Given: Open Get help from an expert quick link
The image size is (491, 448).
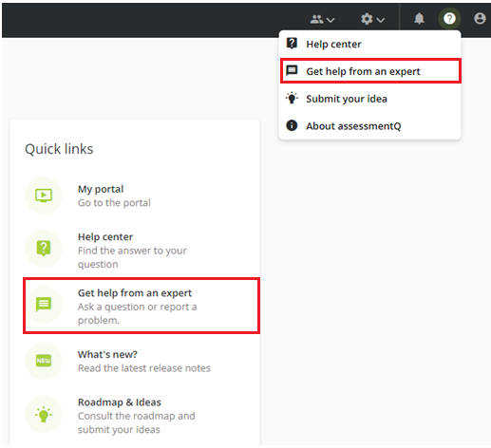Looking at the screenshot, I should [x=142, y=306].
